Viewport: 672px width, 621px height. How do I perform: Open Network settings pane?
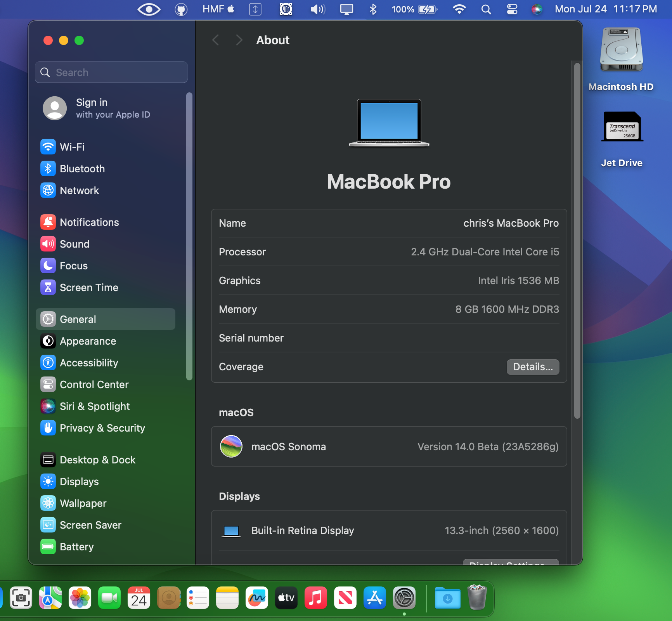pyautogui.click(x=105, y=191)
